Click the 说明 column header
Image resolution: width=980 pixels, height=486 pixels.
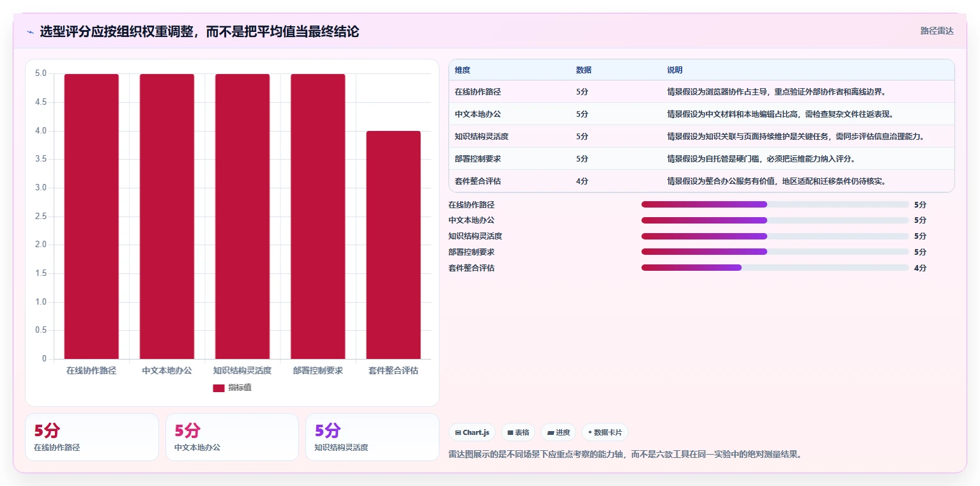(x=675, y=70)
